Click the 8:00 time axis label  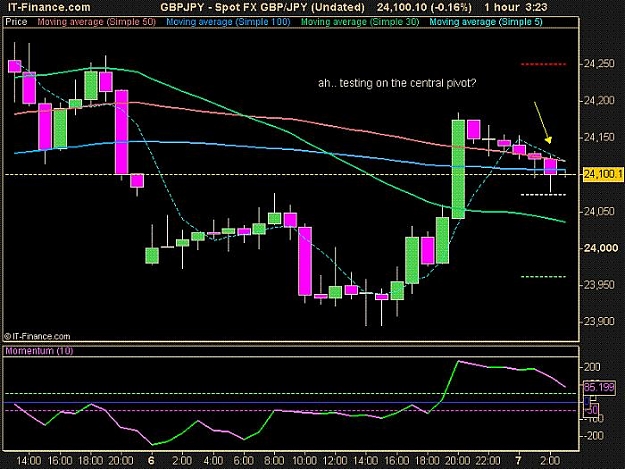tap(275, 461)
